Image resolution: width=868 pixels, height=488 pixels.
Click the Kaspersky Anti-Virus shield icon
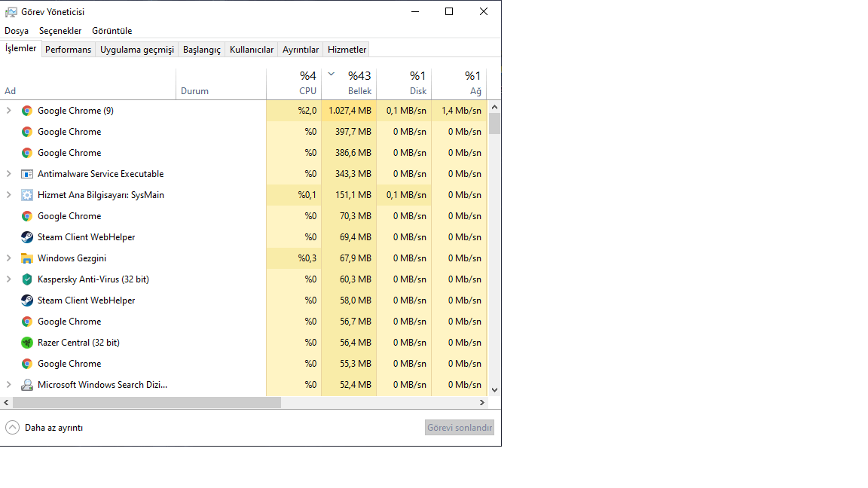click(26, 279)
